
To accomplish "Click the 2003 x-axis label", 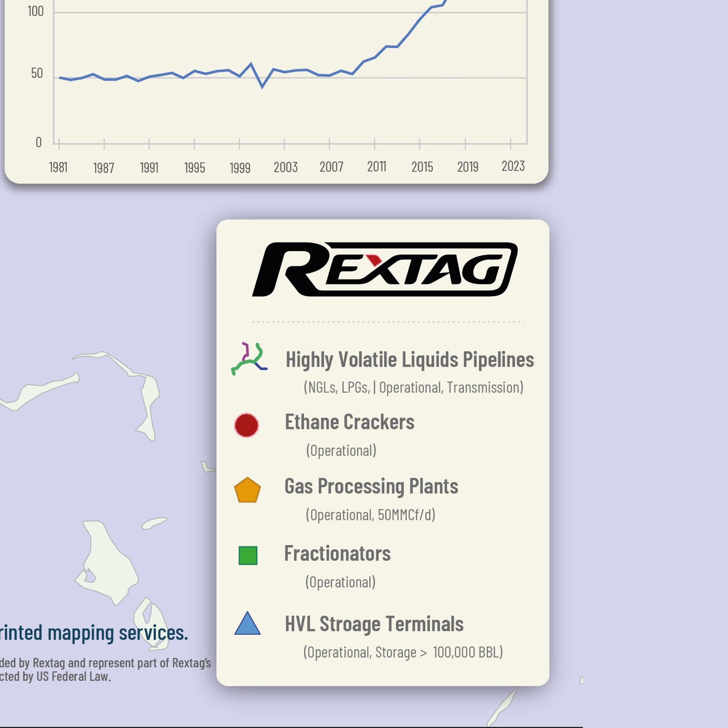I will point(285,167).
